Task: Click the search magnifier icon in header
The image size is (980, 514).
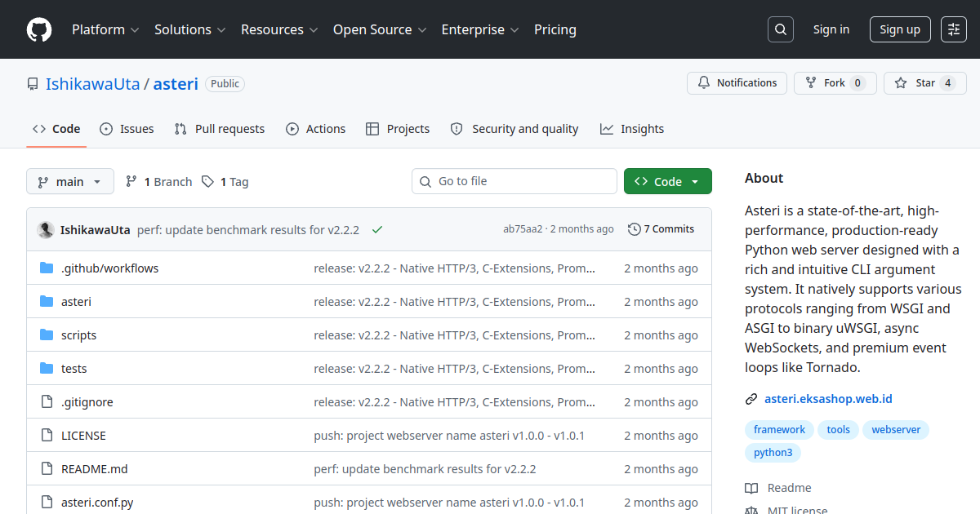Action: click(x=781, y=29)
